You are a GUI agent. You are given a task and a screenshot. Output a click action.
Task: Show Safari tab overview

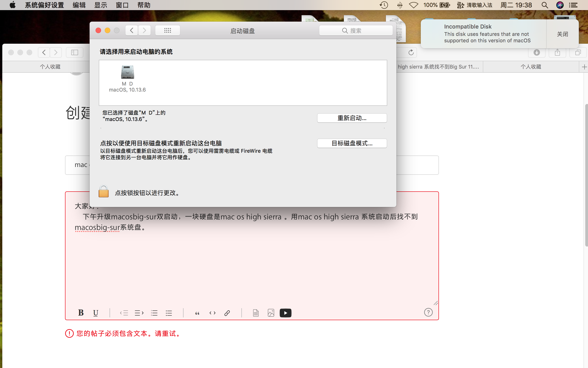(578, 52)
